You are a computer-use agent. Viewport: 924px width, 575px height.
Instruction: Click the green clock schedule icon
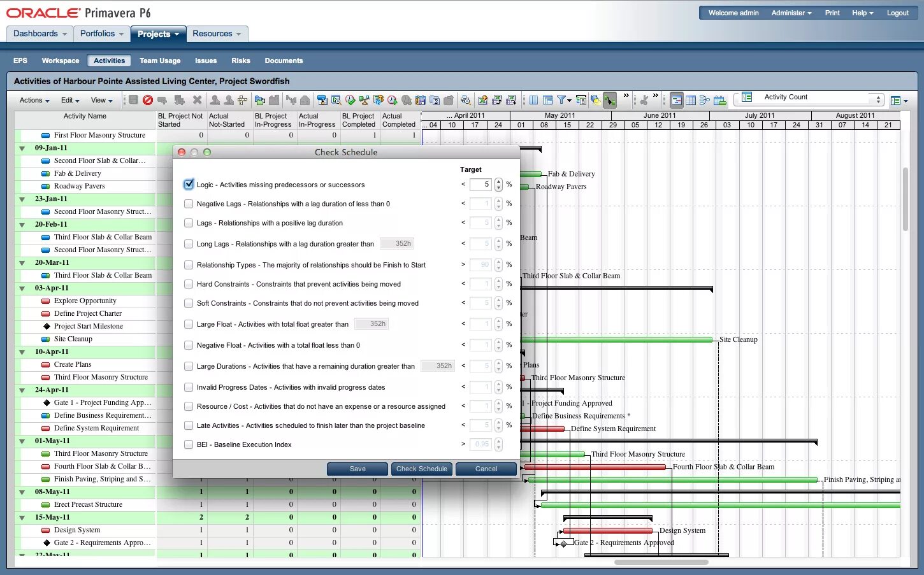click(350, 100)
